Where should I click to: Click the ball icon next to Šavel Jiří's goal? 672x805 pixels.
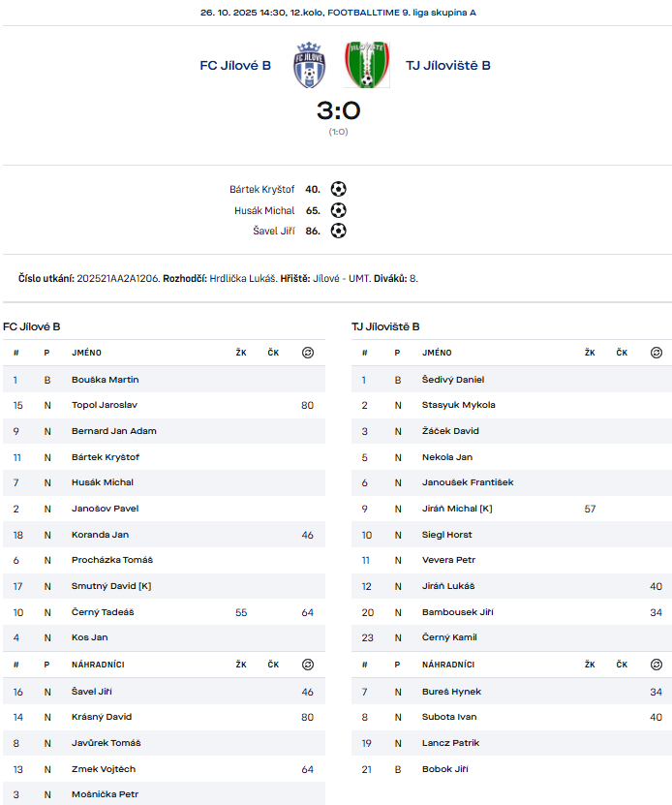(338, 231)
